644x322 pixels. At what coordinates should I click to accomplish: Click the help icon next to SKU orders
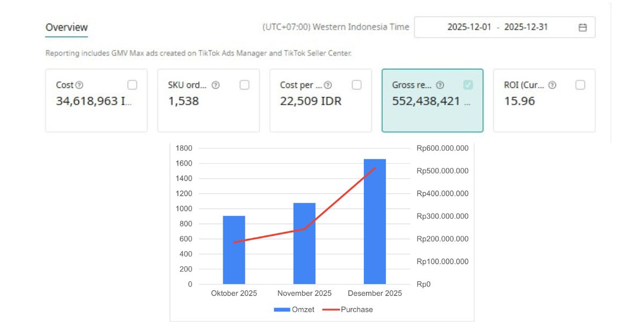pos(215,85)
